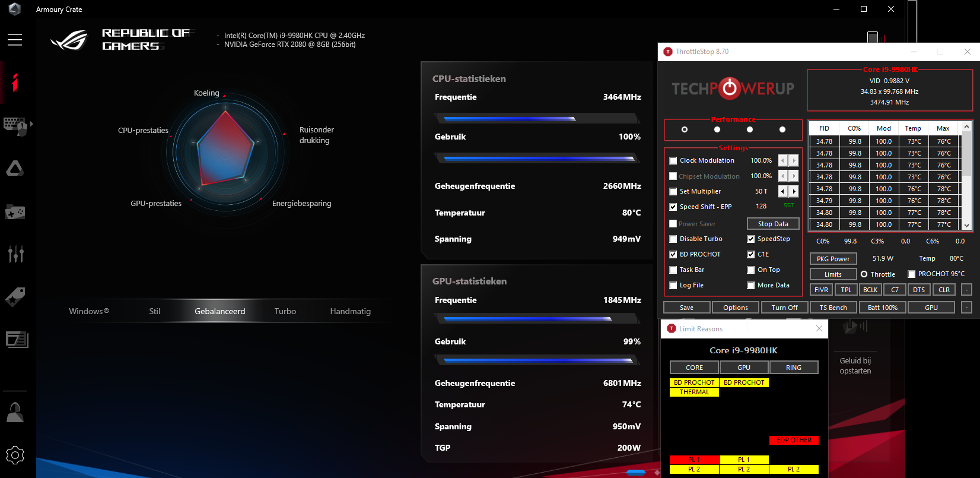The height and width of the screenshot is (478, 980).
Task: Increase Clock Modulation with right arrow
Action: [x=794, y=161]
